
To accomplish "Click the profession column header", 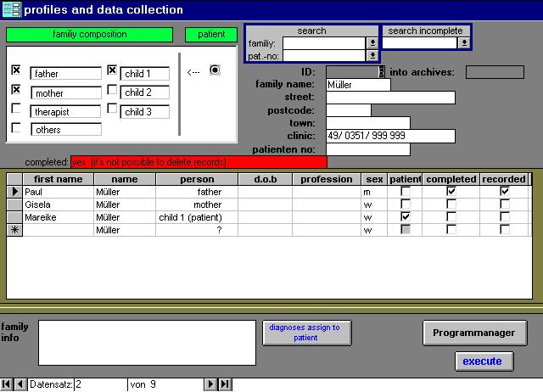I will pyautogui.click(x=326, y=179).
